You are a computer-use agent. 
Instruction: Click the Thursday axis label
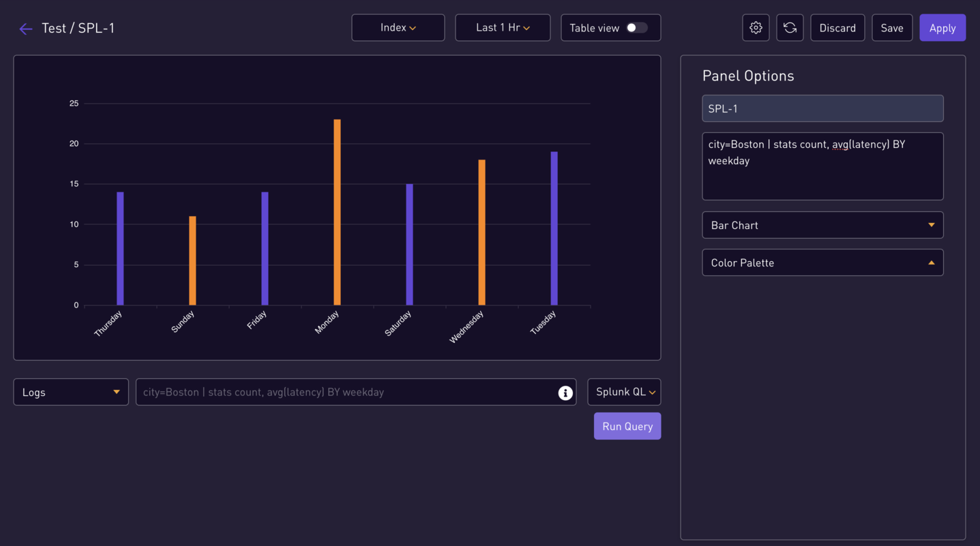(108, 324)
